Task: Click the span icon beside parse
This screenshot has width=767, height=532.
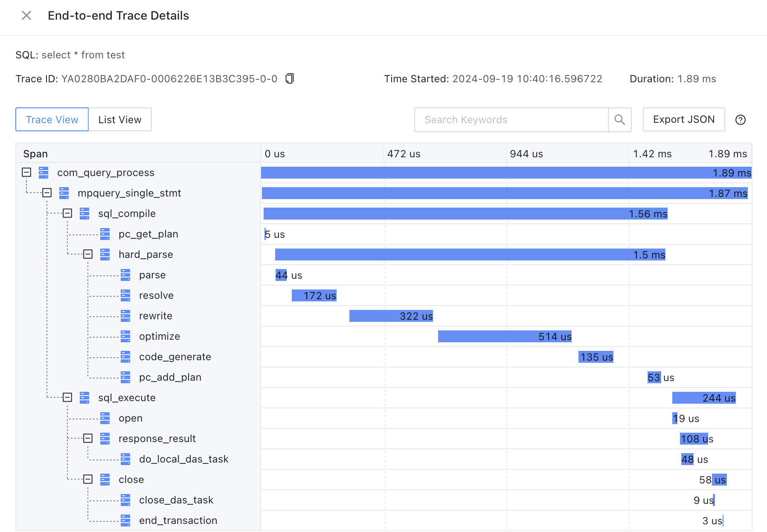Action: coord(125,275)
